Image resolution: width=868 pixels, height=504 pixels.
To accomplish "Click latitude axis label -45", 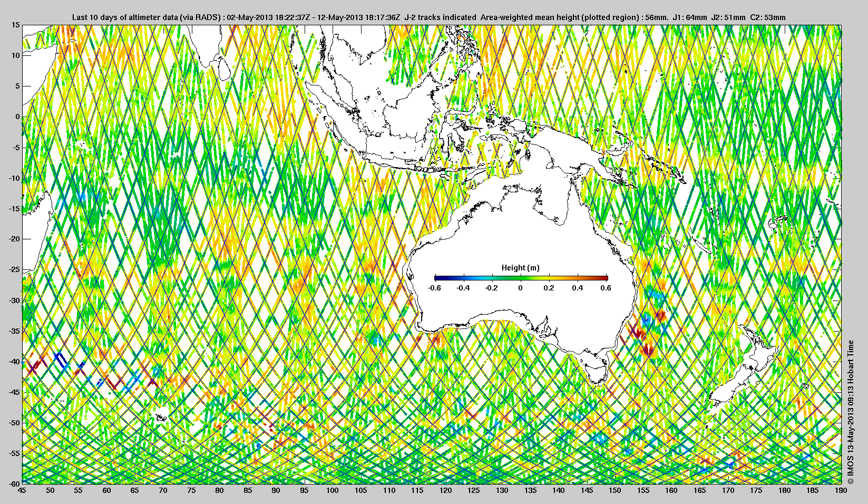I will (14, 392).
